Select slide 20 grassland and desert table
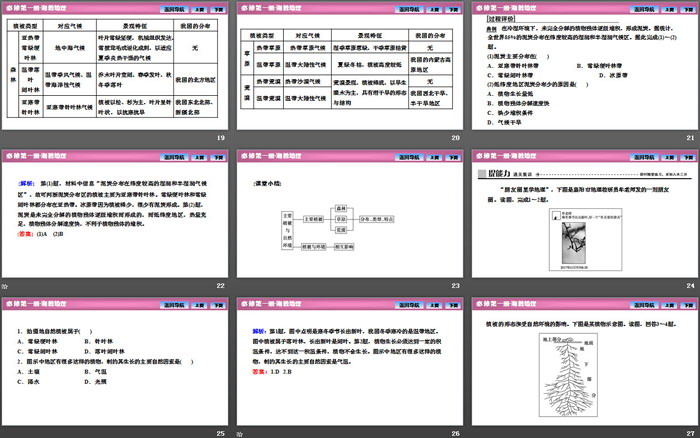This screenshot has width=700, height=438. [348, 68]
